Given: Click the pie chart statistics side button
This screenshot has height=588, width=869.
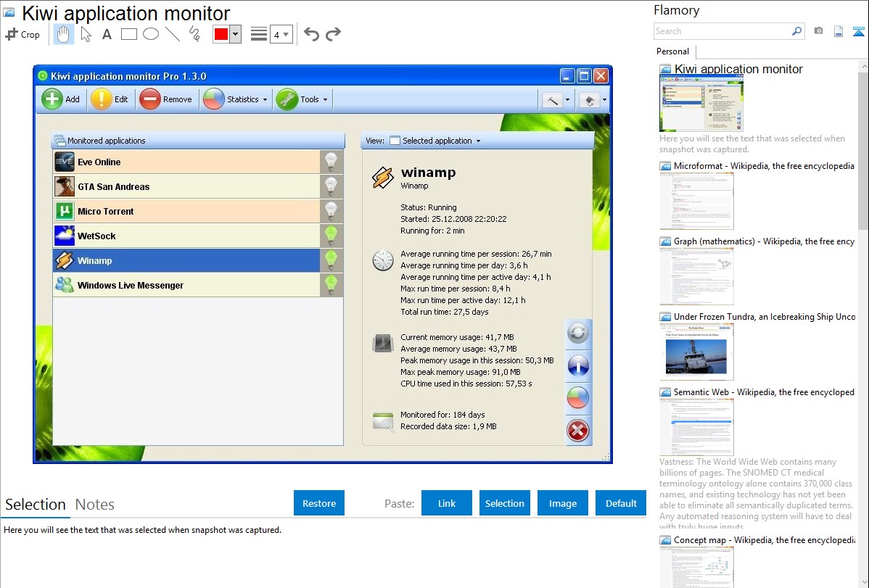Looking at the screenshot, I should click(578, 398).
